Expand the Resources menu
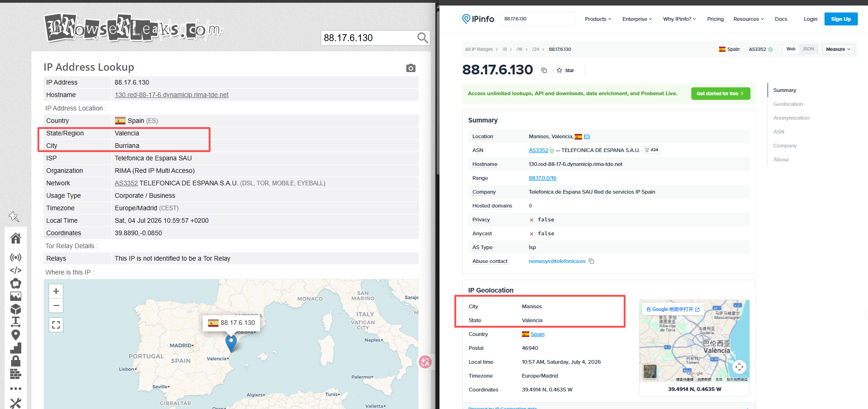The width and height of the screenshot is (868, 409). 749,19
